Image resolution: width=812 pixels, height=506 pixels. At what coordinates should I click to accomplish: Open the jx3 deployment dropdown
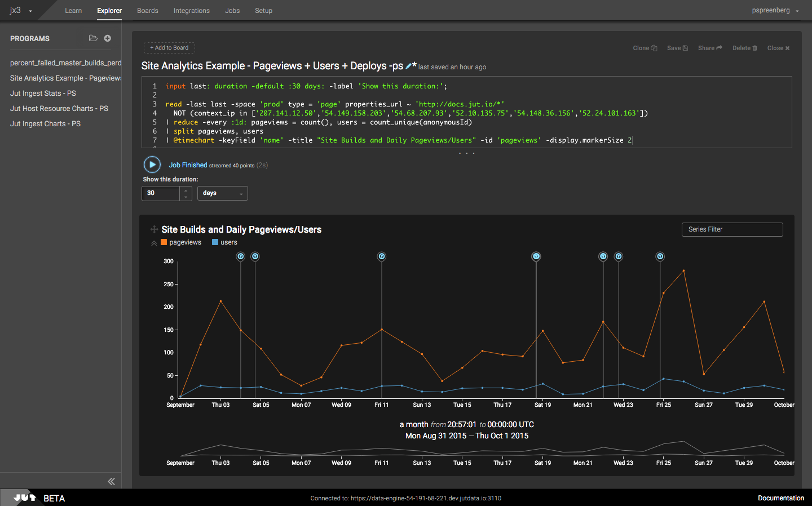pos(21,10)
